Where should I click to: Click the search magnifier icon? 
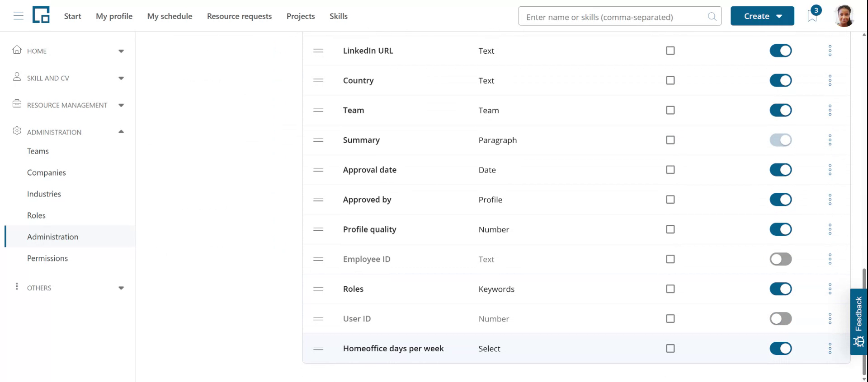pyautogui.click(x=712, y=17)
